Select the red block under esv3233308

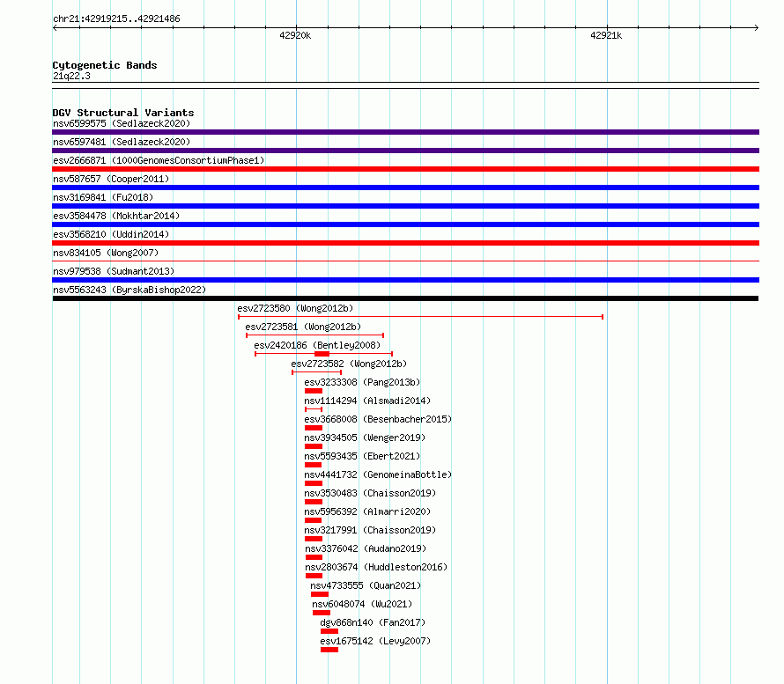pos(314,391)
